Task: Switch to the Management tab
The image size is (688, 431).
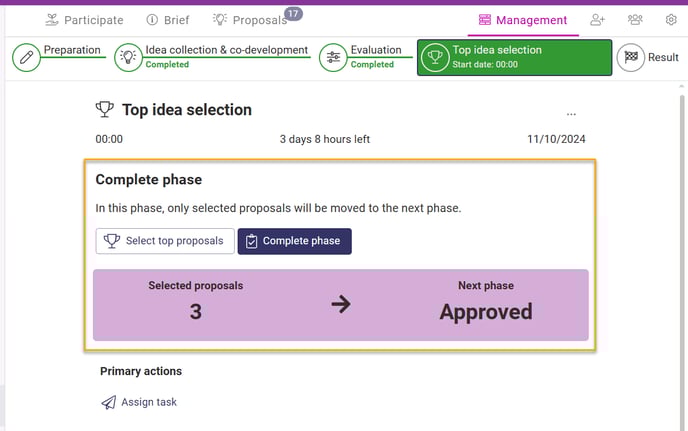Action: pyautogui.click(x=523, y=20)
